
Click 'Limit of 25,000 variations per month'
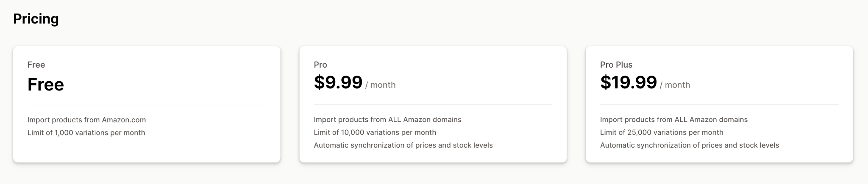662,132
